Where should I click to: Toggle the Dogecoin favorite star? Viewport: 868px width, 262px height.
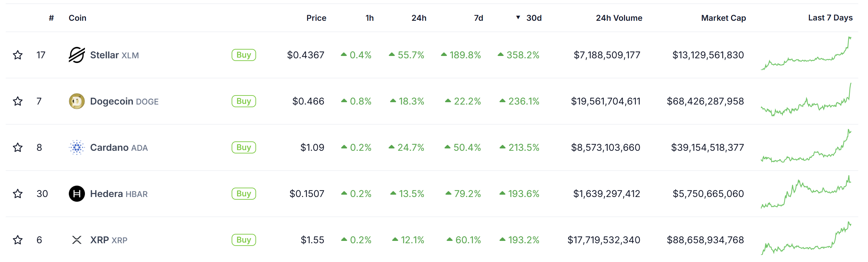pyautogui.click(x=17, y=101)
